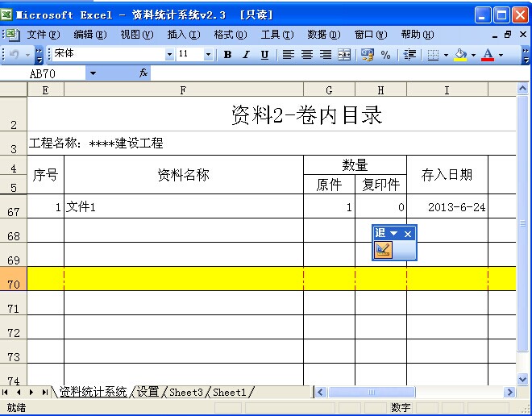
Task: Apply red font color
Action: (488, 55)
